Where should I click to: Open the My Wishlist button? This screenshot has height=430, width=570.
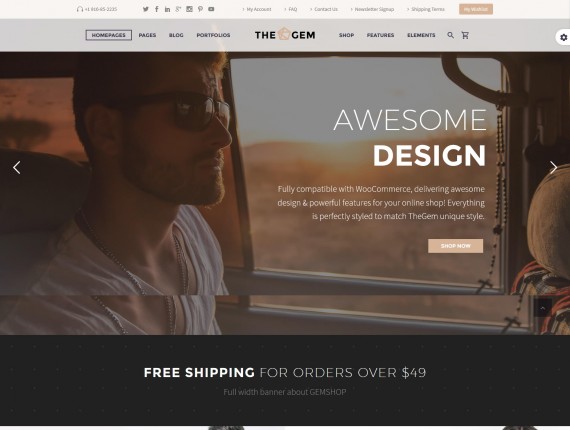click(476, 9)
